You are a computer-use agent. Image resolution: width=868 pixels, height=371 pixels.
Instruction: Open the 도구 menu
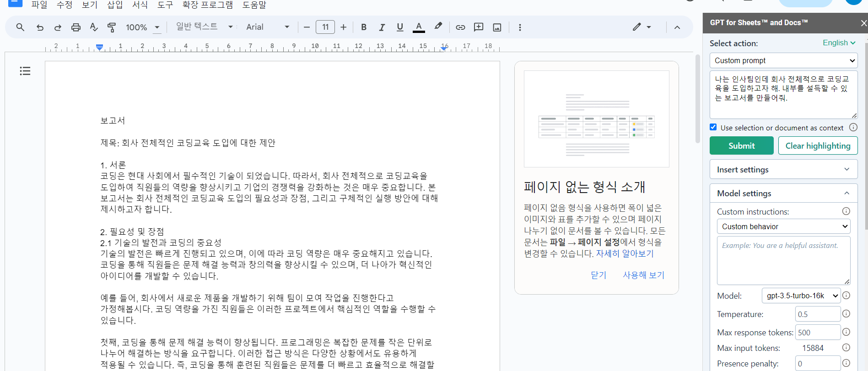165,5
